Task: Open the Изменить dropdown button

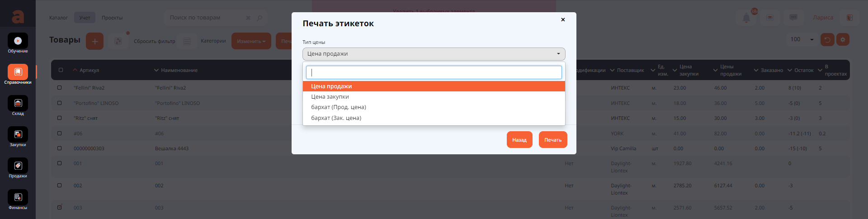Action: point(251,41)
